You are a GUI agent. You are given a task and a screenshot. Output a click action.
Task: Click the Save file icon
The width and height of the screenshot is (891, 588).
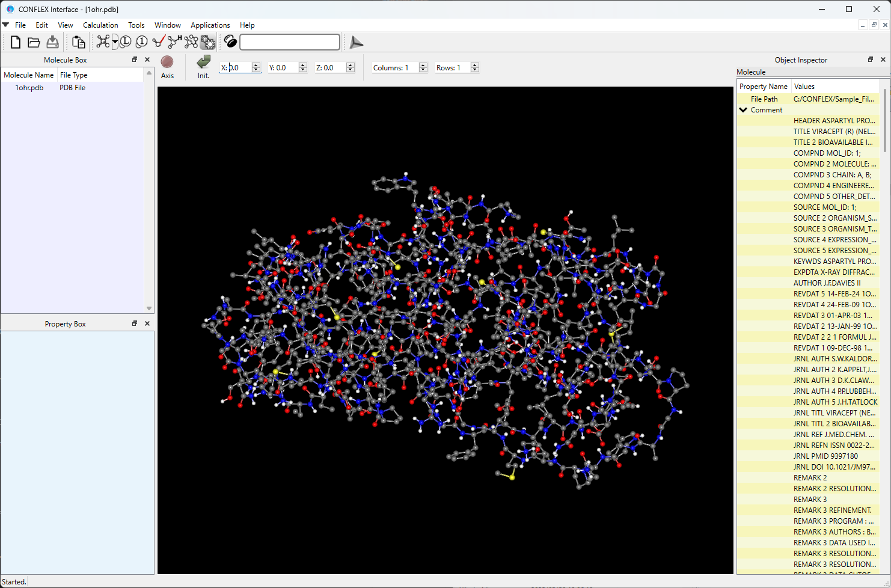(53, 42)
